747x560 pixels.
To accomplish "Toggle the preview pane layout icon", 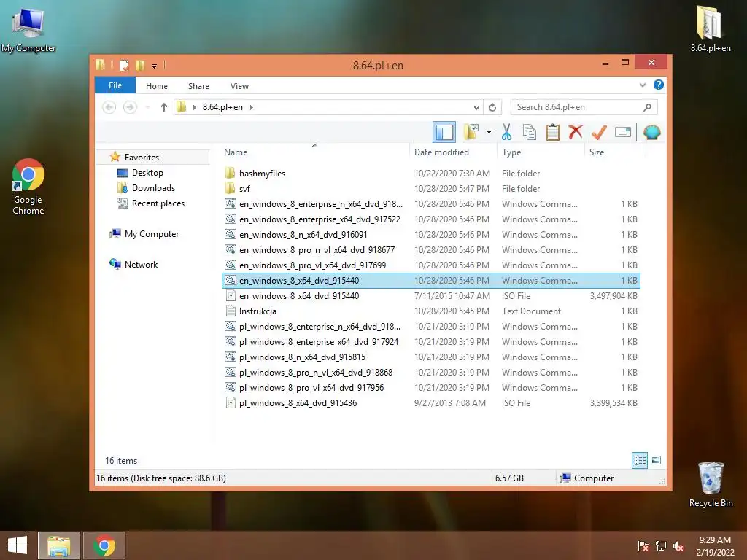I will pos(444,132).
